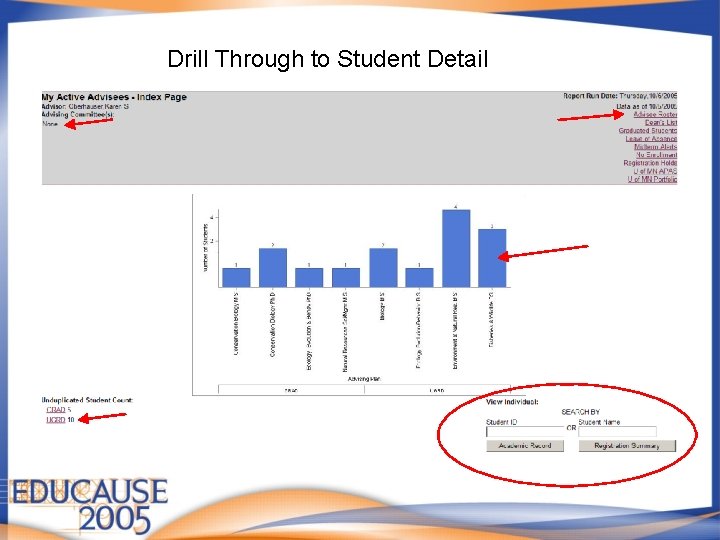The height and width of the screenshot is (540, 720).
Task: Click the Ecology, Evolution & Behavior Ph D bar
Action: point(309,278)
